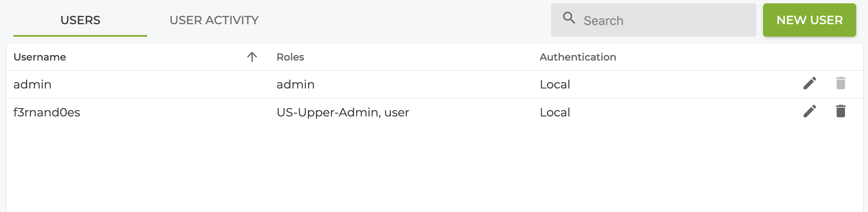Edit the admin user with pencil icon
Viewport: 868px width, 212px height.
click(809, 83)
